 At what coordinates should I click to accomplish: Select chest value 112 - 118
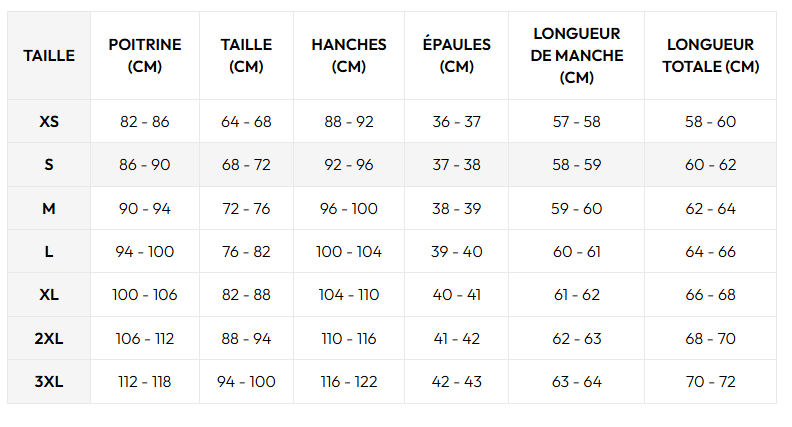click(x=145, y=382)
